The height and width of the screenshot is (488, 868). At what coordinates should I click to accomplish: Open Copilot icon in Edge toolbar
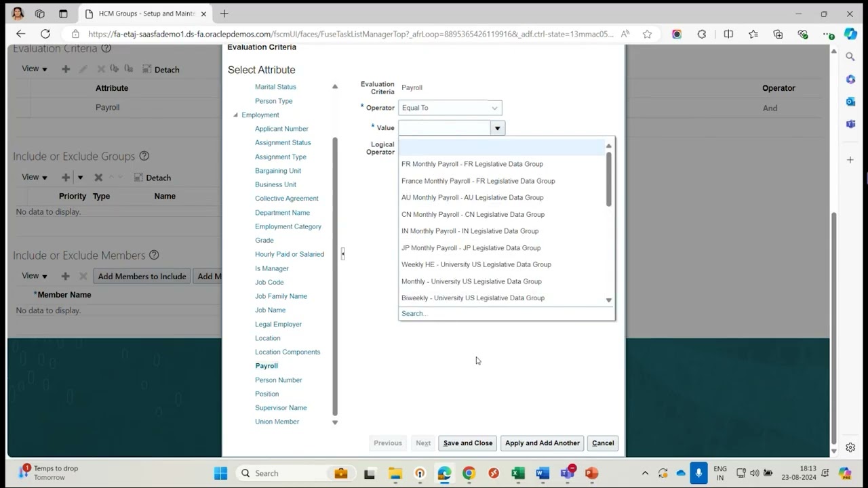click(x=851, y=34)
